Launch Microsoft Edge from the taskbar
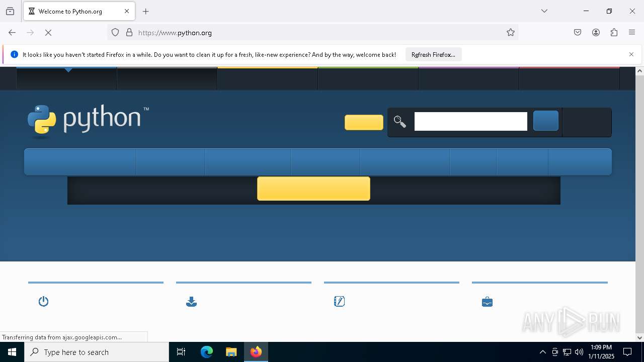The width and height of the screenshot is (644, 362). point(207,352)
